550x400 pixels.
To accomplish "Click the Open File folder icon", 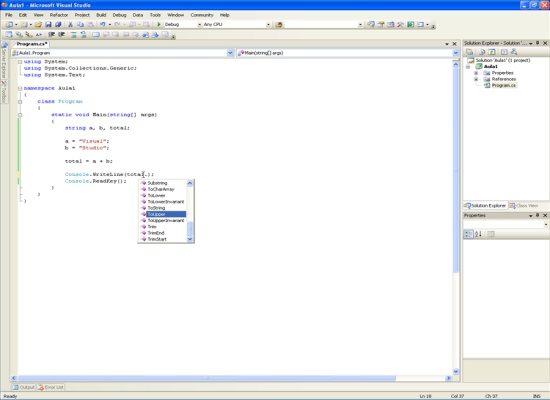I will (38, 24).
